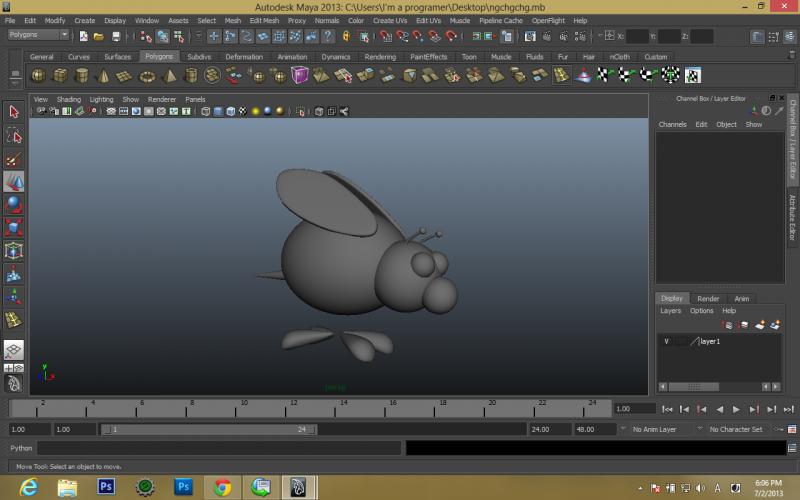Switch to the Animation shelf tab
Screen dimensions: 800x500
click(292, 57)
